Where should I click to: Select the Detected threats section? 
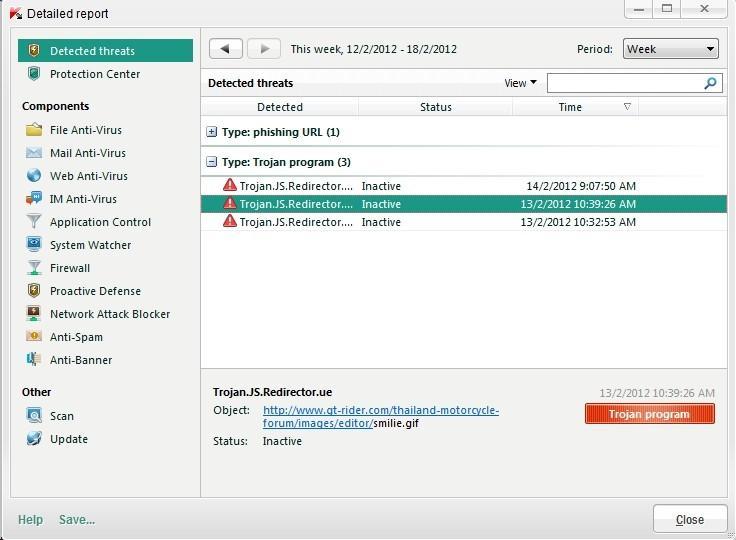point(92,51)
